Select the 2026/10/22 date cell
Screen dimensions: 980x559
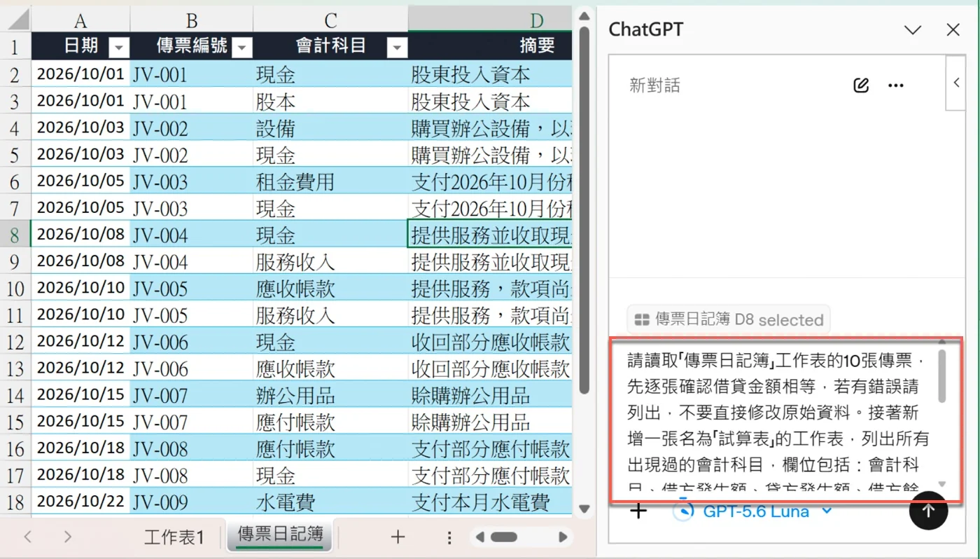click(80, 502)
